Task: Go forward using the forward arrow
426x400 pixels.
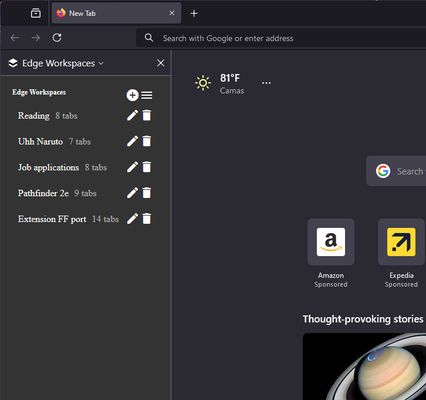Action: click(x=36, y=38)
